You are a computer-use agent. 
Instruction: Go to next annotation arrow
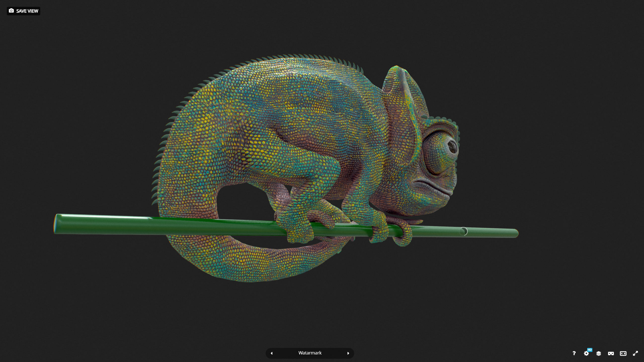point(348,353)
